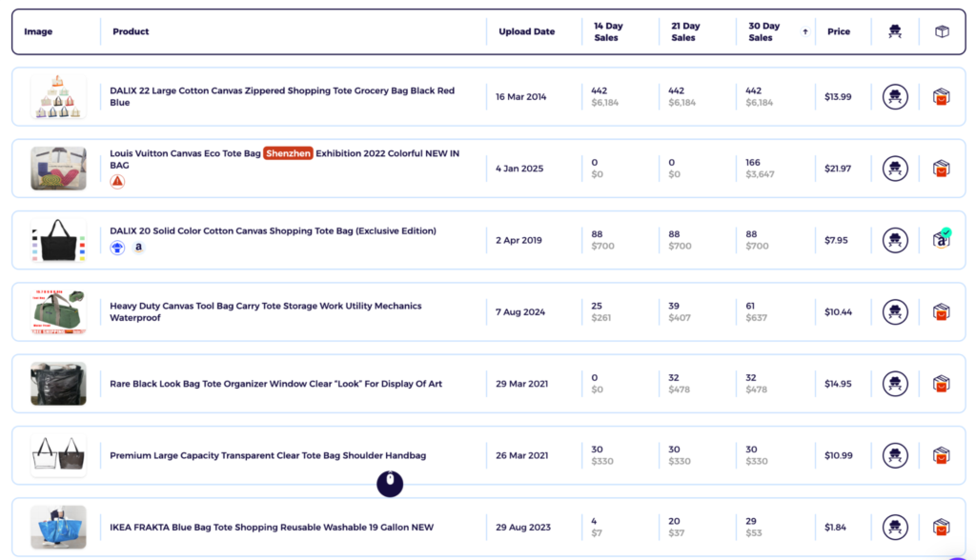Open IKEA FRAKTA Blue Bag listing

coord(272,527)
